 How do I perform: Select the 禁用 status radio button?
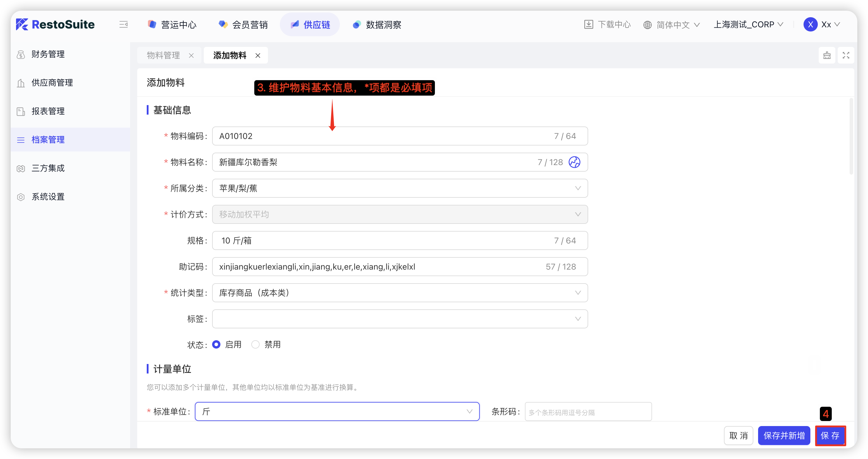(255, 344)
